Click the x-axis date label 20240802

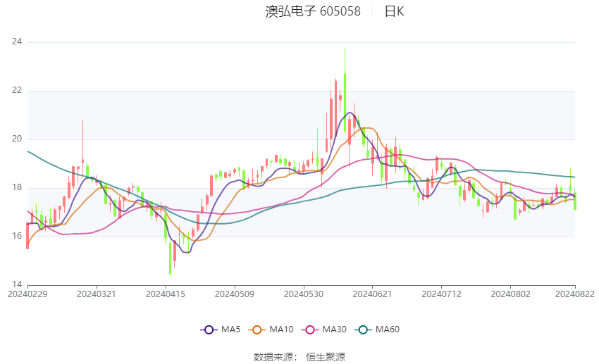click(x=511, y=294)
